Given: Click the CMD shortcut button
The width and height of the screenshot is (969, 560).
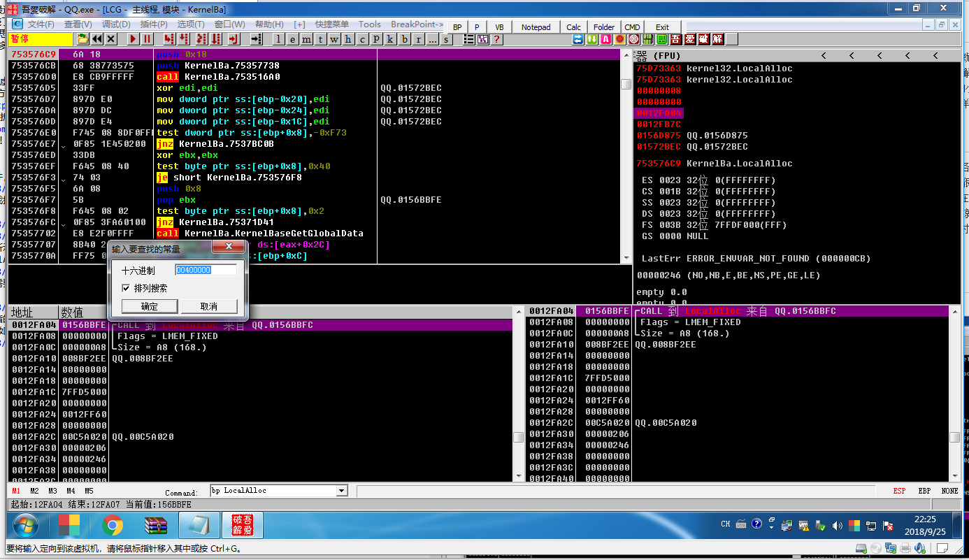Looking at the screenshot, I should [632, 27].
